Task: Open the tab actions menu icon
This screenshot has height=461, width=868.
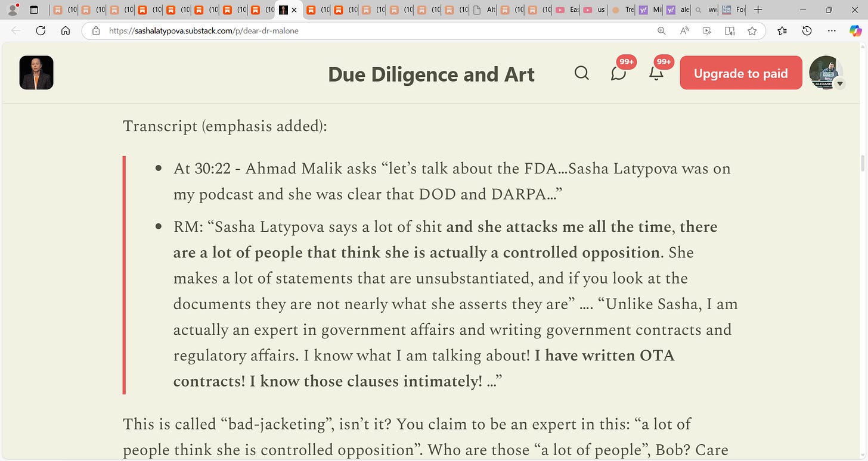Action: pos(33,10)
